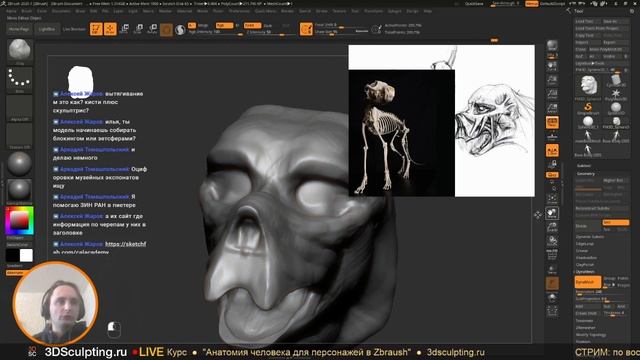Click the Frame mesh icon
The height and width of the screenshot is (360, 640).
[x=552, y=200]
